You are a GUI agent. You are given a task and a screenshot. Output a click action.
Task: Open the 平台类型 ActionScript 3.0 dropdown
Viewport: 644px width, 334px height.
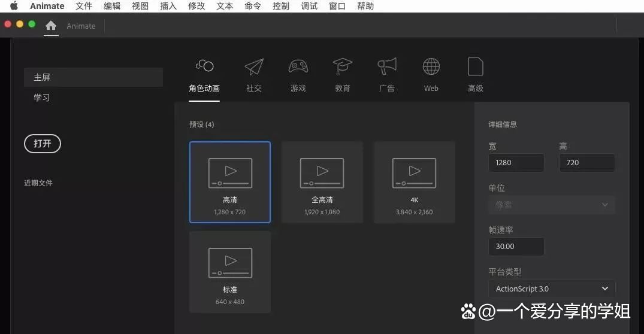click(552, 289)
